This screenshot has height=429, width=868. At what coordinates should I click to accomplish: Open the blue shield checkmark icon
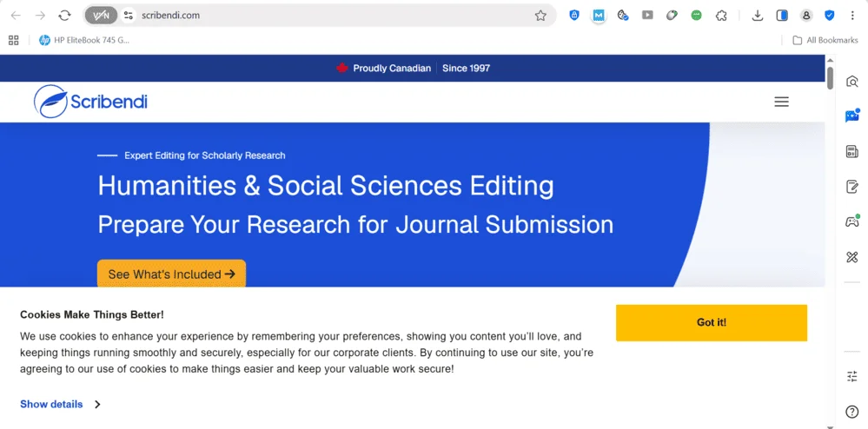829,16
